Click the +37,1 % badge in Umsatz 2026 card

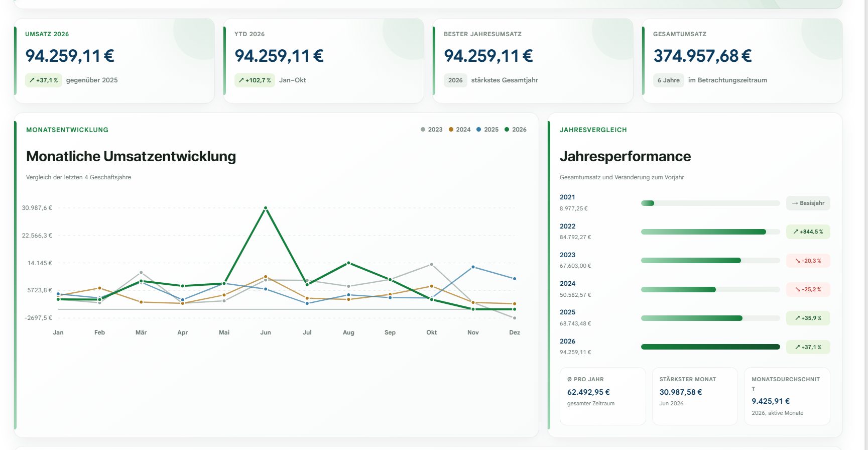[44, 80]
